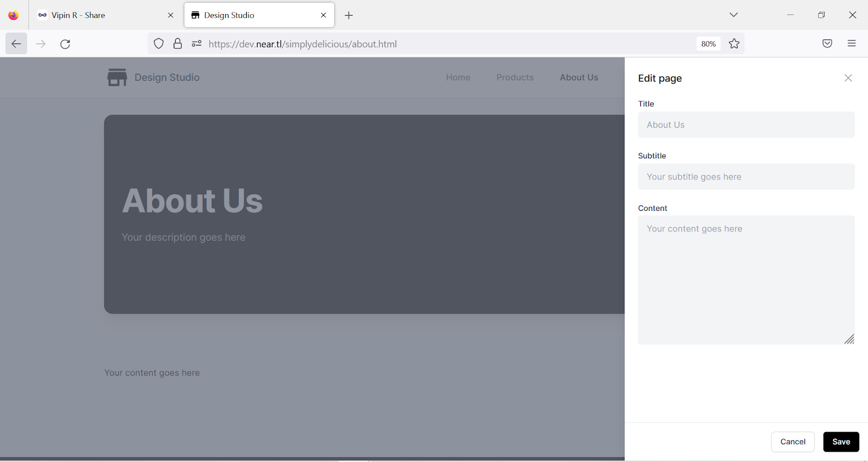Viewport: 868px width, 462px height.
Task: Close the Edit page panel
Action: [848, 78]
